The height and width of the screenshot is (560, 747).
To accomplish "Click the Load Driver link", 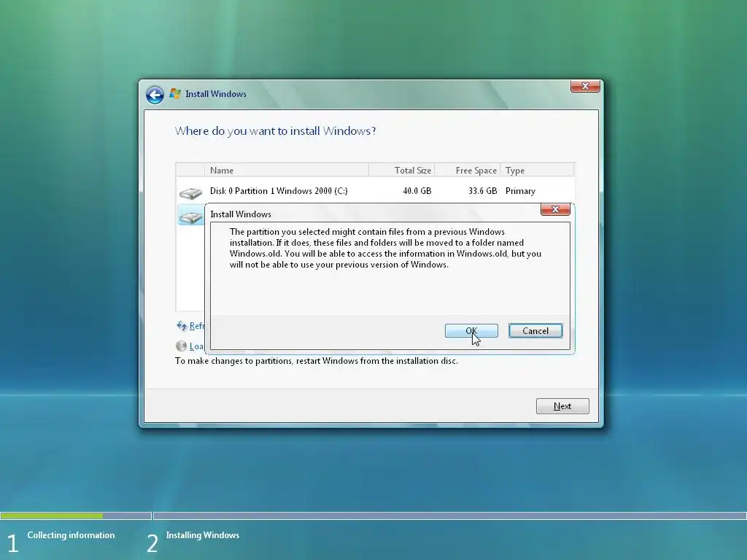I will [196, 346].
